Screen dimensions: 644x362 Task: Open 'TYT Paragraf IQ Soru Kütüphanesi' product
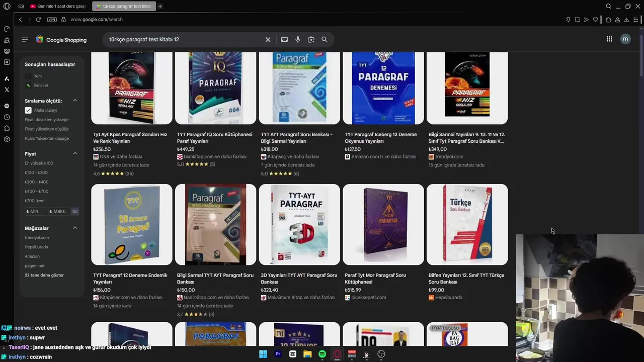[x=215, y=138]
